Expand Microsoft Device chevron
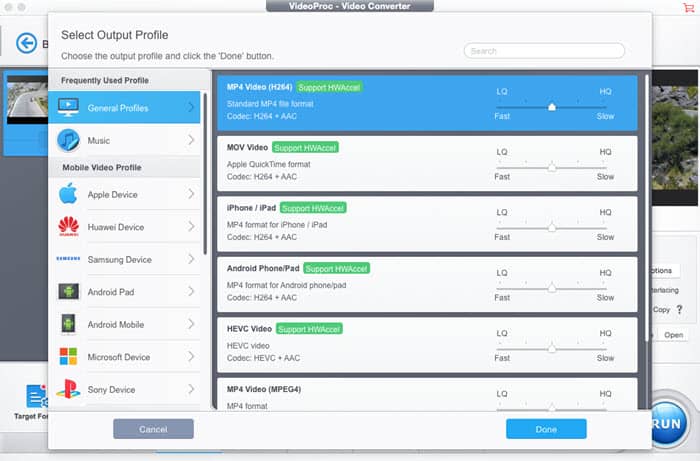The width and height of the screenshot is (700, 461). (191, 356)
